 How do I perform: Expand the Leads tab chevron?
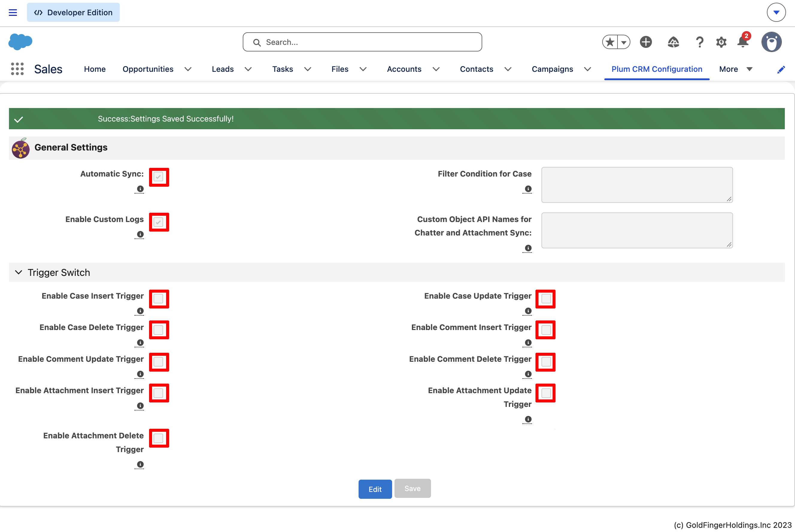coord(248,69)
